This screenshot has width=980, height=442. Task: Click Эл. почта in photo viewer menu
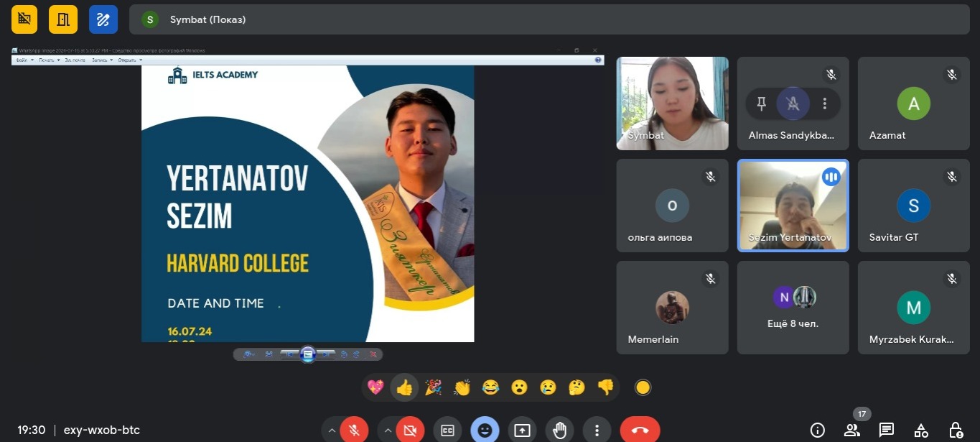(x=75, y=60)
